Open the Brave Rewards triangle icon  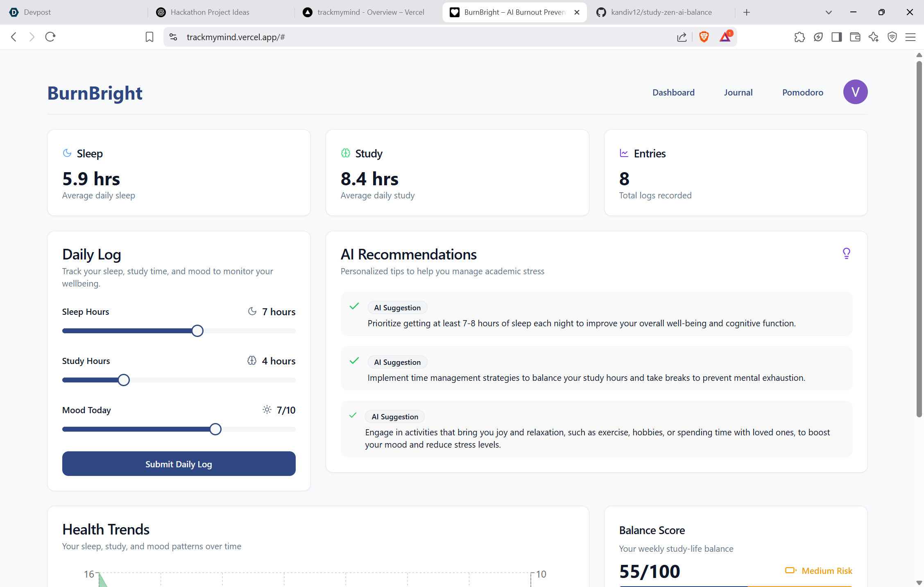(725, 37)
